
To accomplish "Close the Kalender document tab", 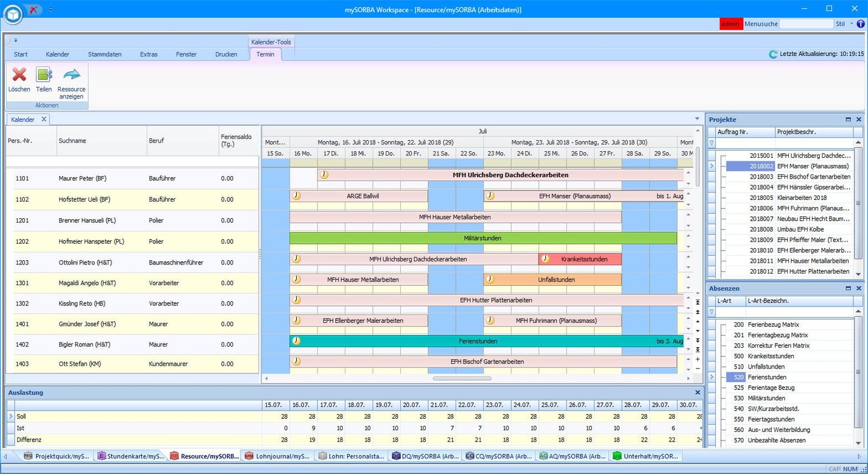I will [44, 119].
